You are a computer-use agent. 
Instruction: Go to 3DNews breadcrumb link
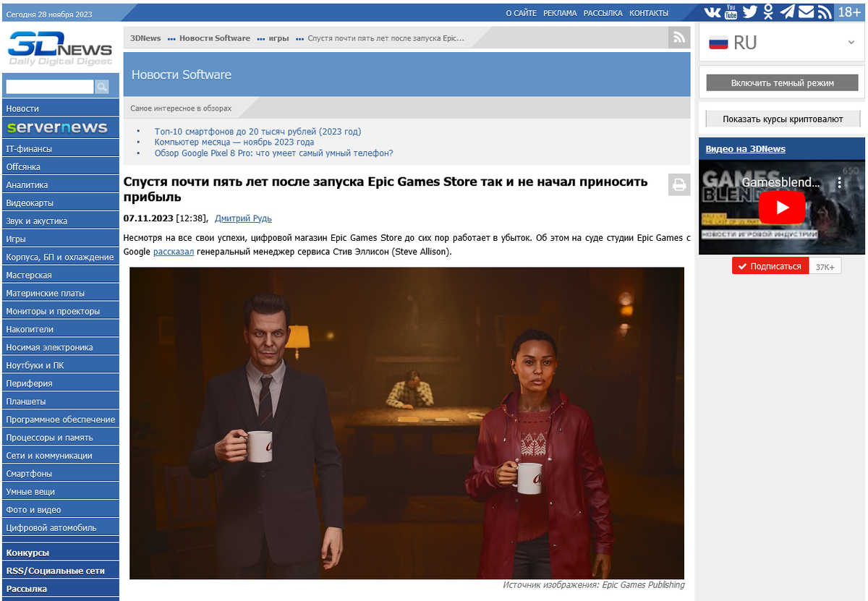(145, 38)
